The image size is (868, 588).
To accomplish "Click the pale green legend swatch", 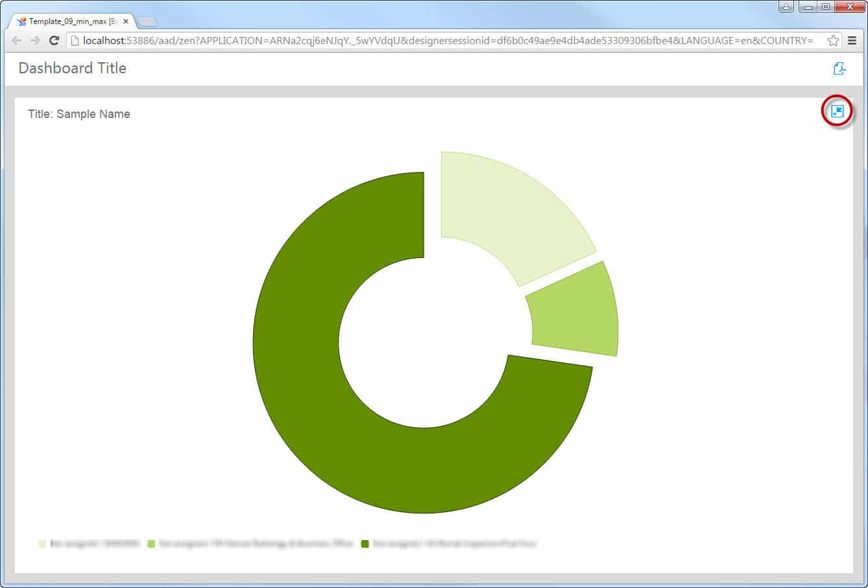I will (x=42, y=544).
